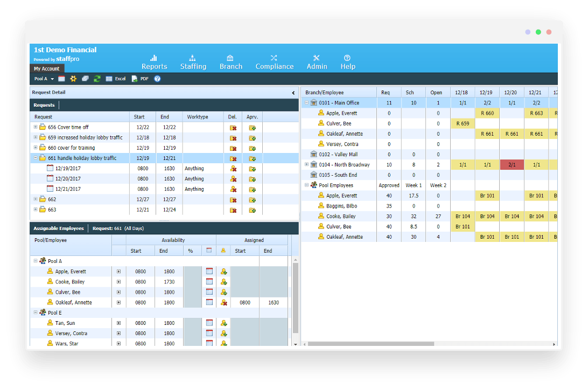Approve the 12/20/2017 request day
The image size is (588, 389).
point(253,179)
